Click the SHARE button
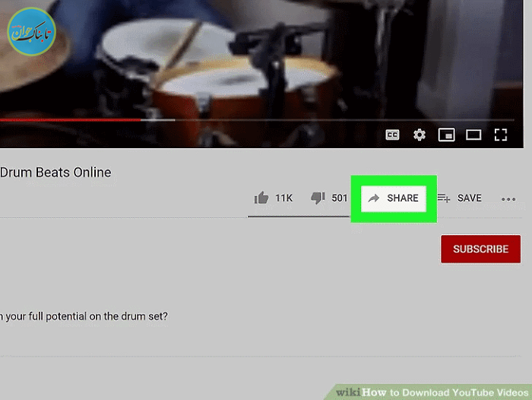 (394, 198)
